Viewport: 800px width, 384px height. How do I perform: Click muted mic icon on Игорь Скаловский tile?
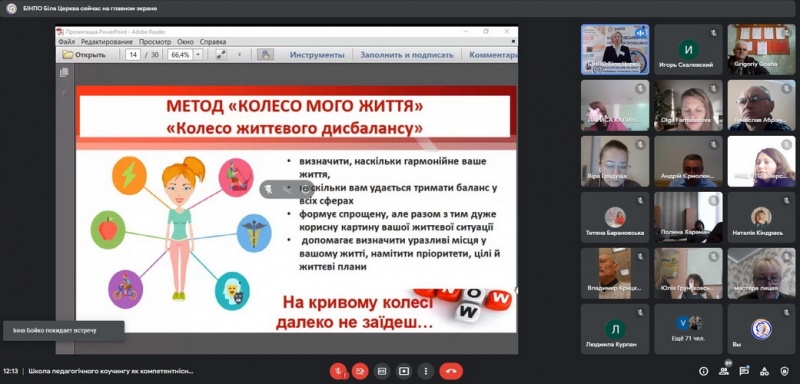tap(713, 33)
